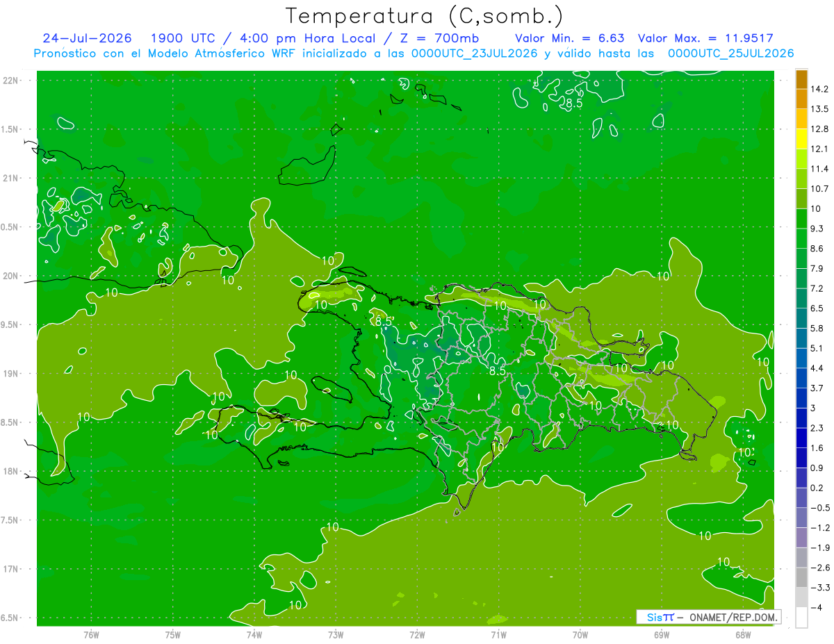
Task: Click the yellow swatch in the color legend
Action: (x=801, y=139)
